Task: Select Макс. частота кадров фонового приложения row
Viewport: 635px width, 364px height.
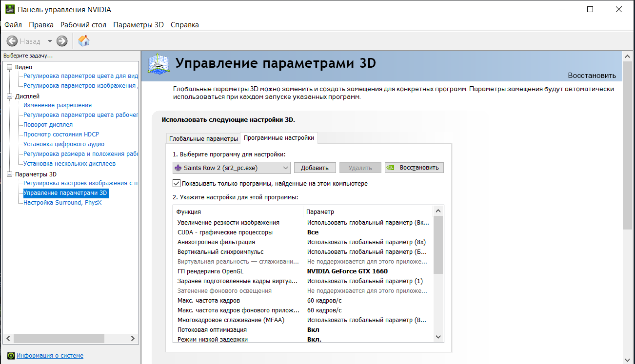Action: point(303,310)
